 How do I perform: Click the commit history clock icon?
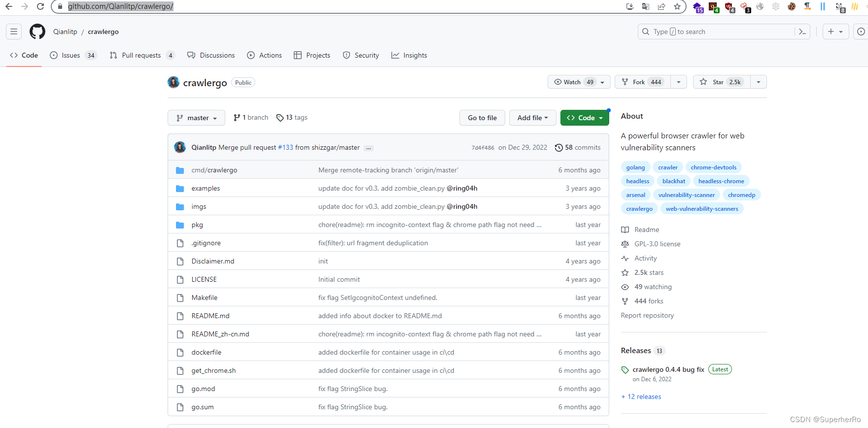tap(559, 148)
